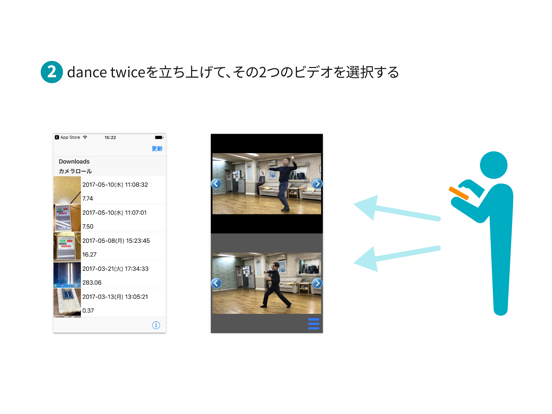
Task: Tap the 15:22 status bar clock
Action: (110, 137)
